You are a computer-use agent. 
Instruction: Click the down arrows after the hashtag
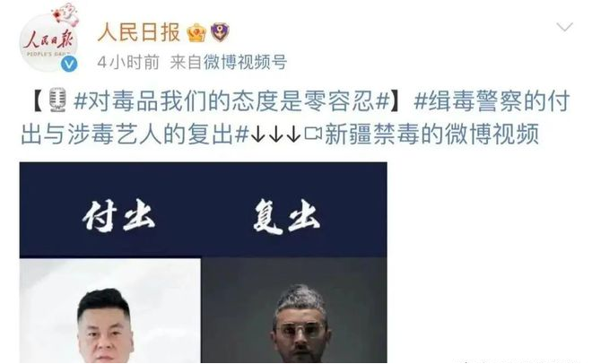(x=275, y=134)
